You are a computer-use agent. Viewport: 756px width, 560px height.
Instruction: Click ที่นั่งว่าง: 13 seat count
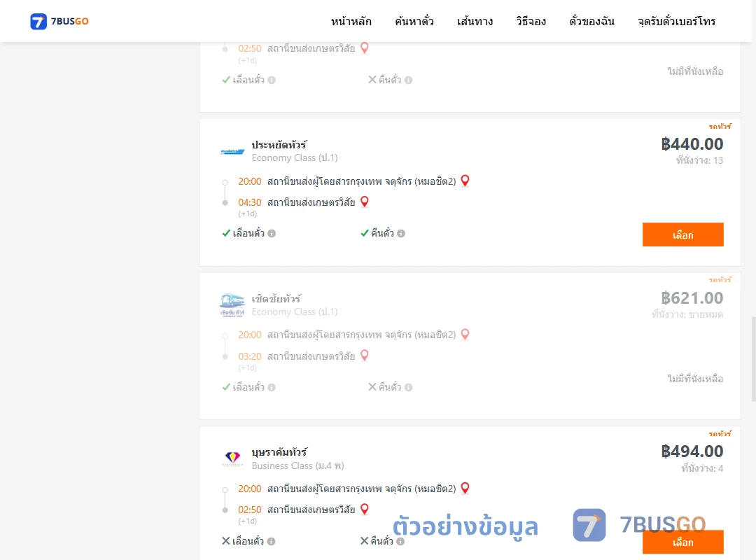[x=699, y=160]
